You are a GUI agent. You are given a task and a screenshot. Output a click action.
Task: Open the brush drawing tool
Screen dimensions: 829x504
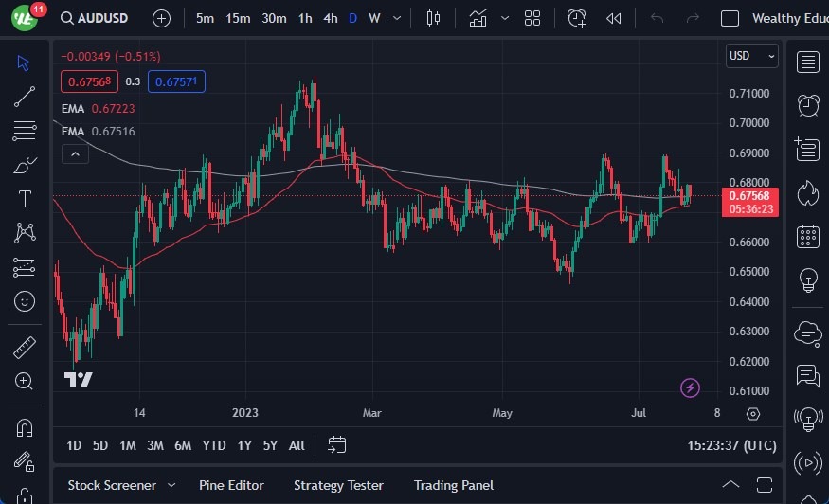(25, 165)
